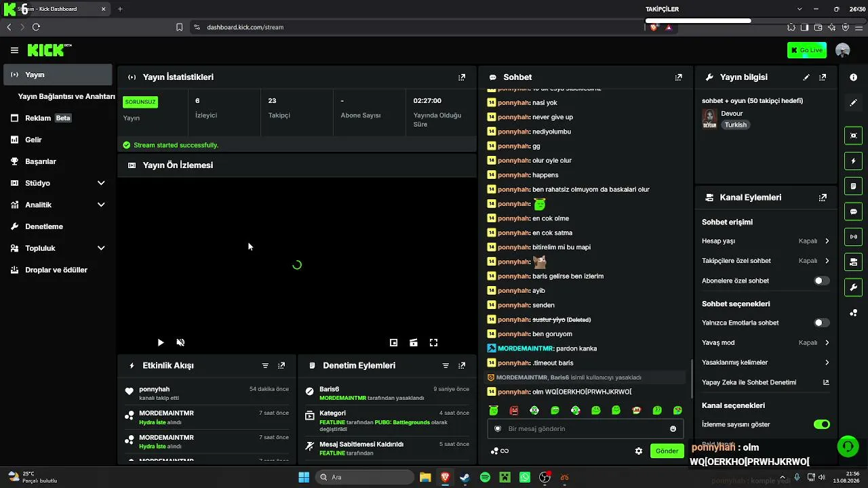This screenshot has height=488, width=868.
Task: Open Yasaklanmış kelimeler settings
Action: point(766,363)
